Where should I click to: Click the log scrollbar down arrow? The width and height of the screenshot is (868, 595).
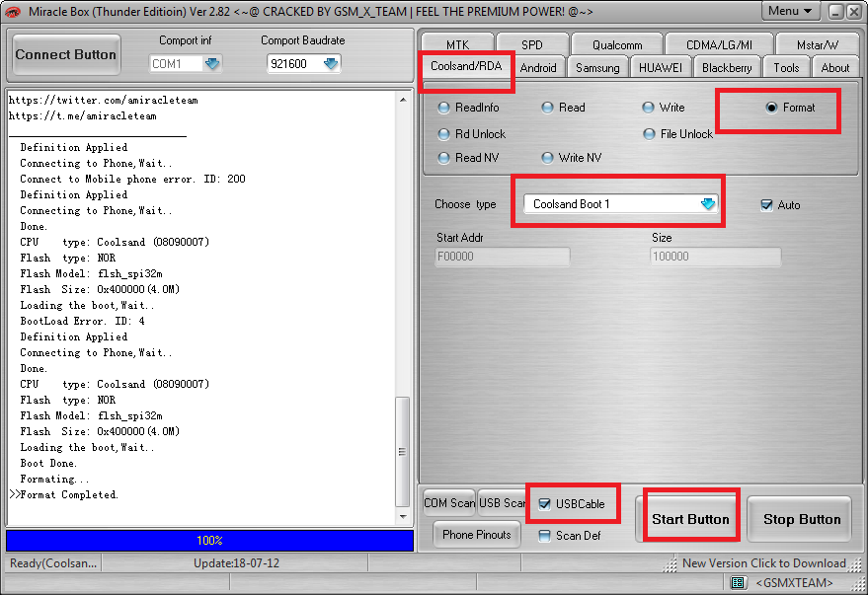click(403, 516)
